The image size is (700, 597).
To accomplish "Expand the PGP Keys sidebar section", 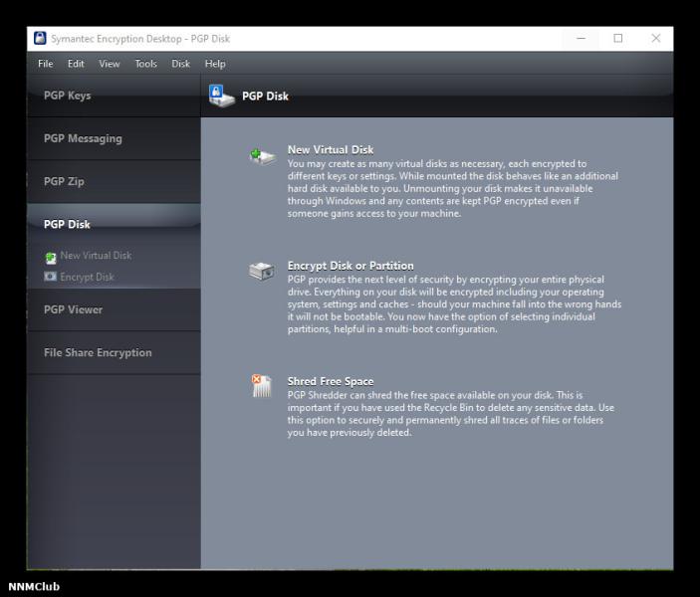I will coord(114,96).
